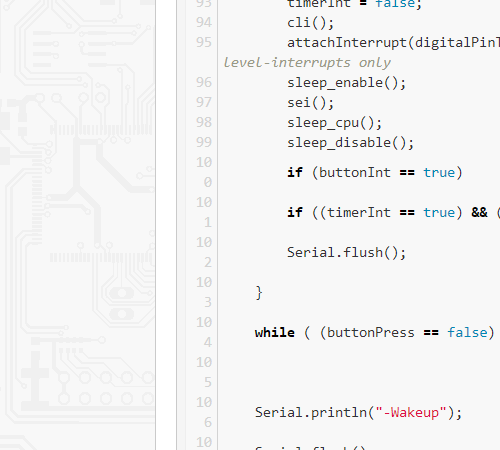500x450 pixels.
Task: Click the timerInt = false; line
Action: coord(354,5)
